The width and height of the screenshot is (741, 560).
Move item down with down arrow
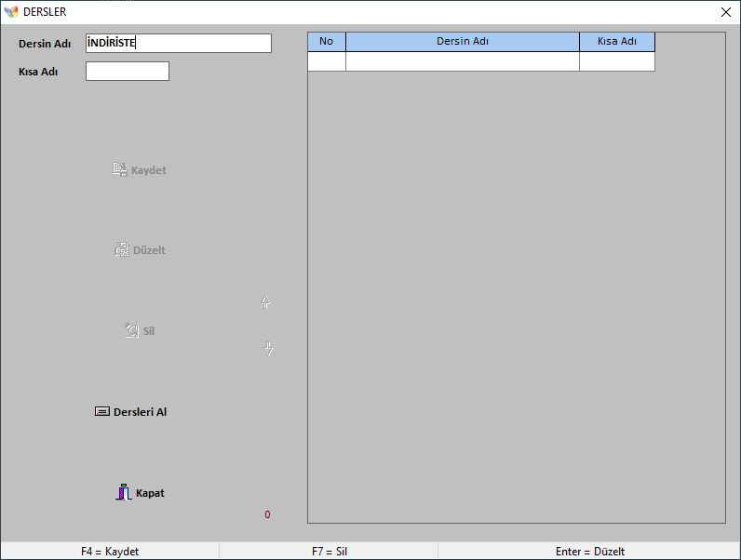(268, 349)
